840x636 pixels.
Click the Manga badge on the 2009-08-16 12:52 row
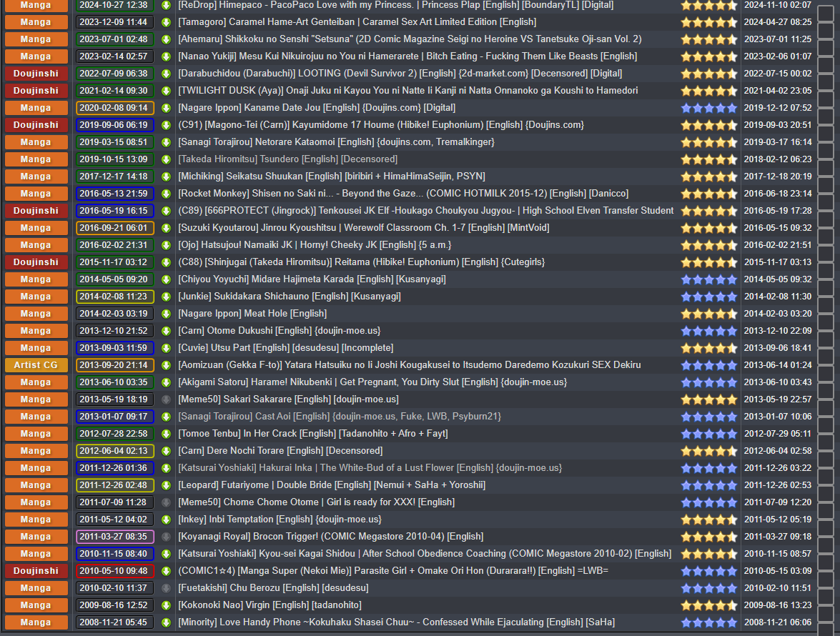(x=36, y=605)
